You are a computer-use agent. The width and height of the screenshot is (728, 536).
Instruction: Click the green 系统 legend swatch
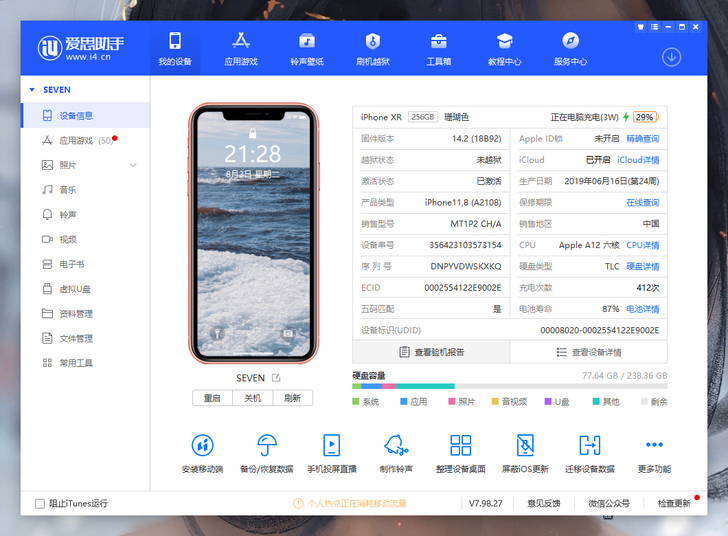tap(356, 401)
